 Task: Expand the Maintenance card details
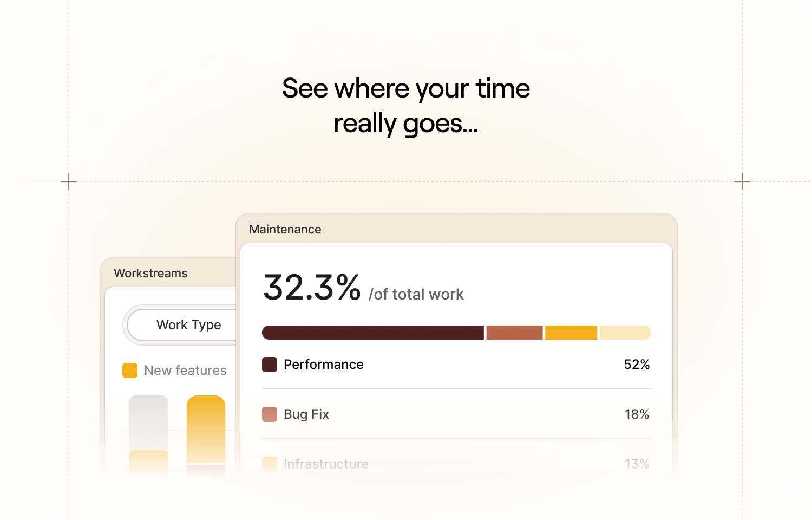[285, 229]
